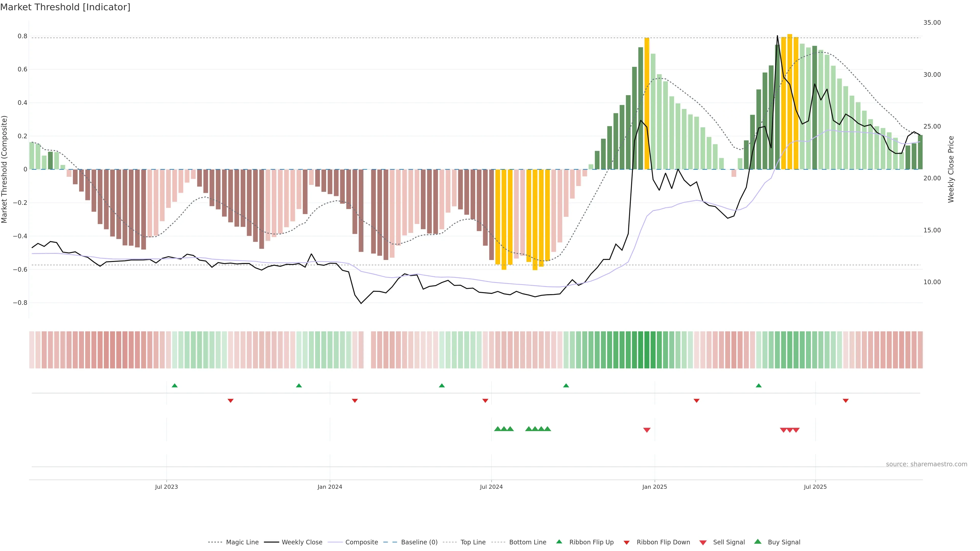Click the Jan 2025 axis label
Screen dimensions: 980x551
[x=654, y=487]
